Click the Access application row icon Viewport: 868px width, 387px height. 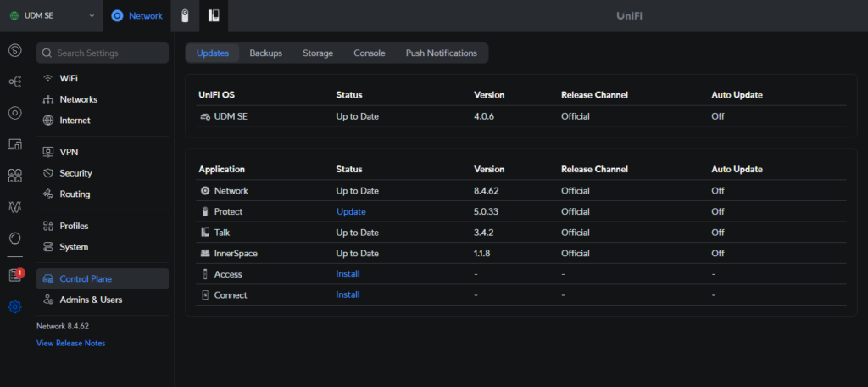click(x=205, y=274)
